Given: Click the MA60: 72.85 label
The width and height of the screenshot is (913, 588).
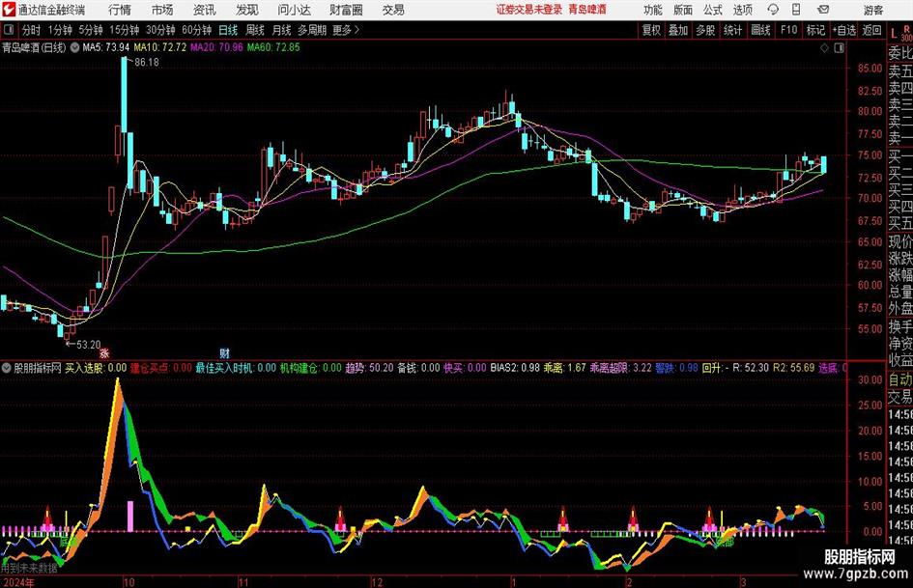Looking at the screenshot, I should (273, 47).
